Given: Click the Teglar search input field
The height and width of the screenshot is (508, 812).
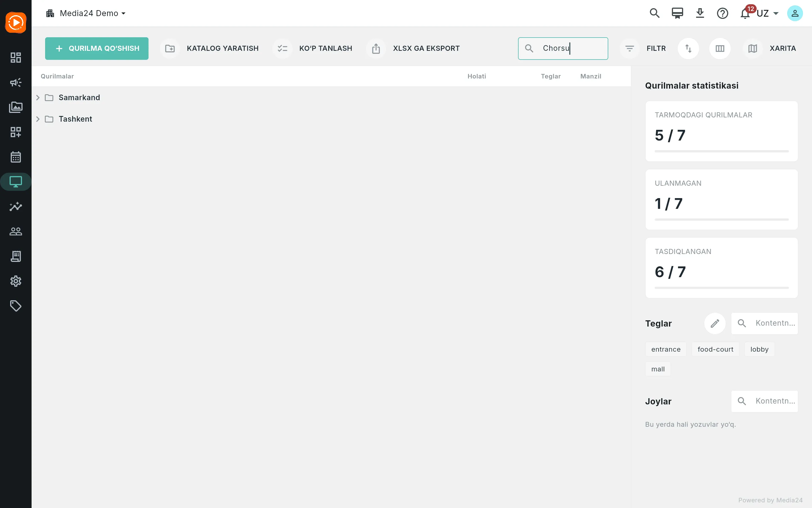Looking at the screenshot, I should click(x=764, y=323).
